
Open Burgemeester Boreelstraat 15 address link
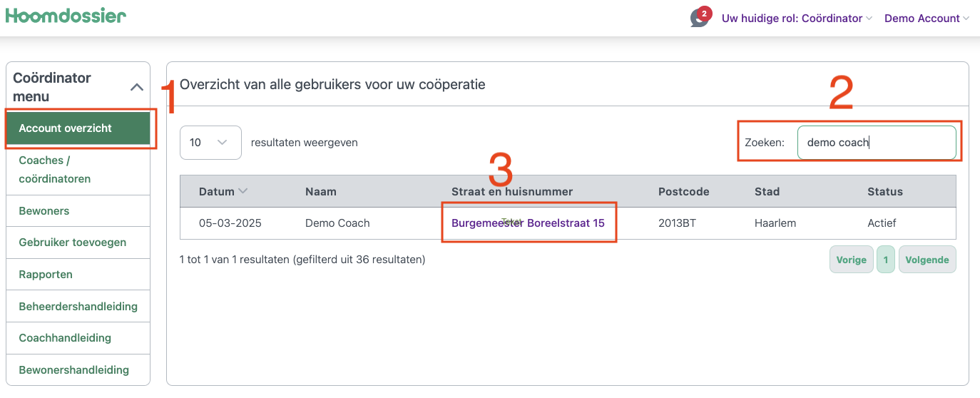pyautogui.click(x=528, y=223)
